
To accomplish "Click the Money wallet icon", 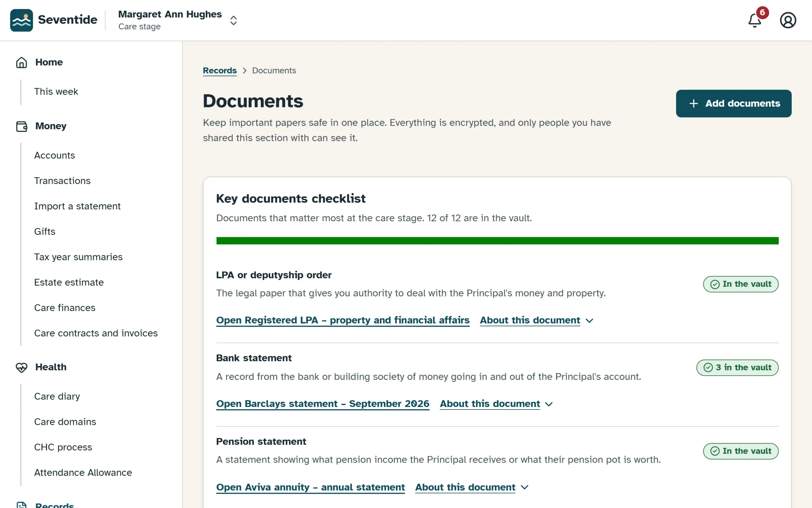I will (x=22, y=126).
